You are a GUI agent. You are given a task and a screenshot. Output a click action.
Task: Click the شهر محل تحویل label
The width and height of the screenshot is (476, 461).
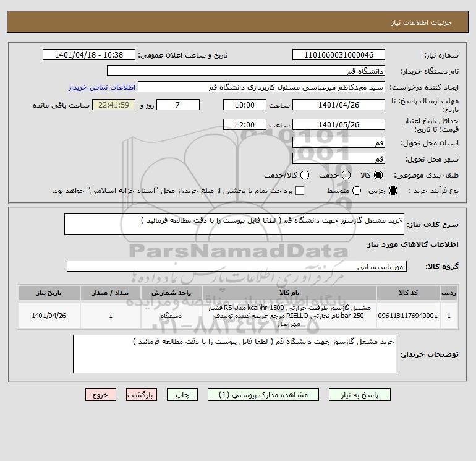tap(431, 159)
